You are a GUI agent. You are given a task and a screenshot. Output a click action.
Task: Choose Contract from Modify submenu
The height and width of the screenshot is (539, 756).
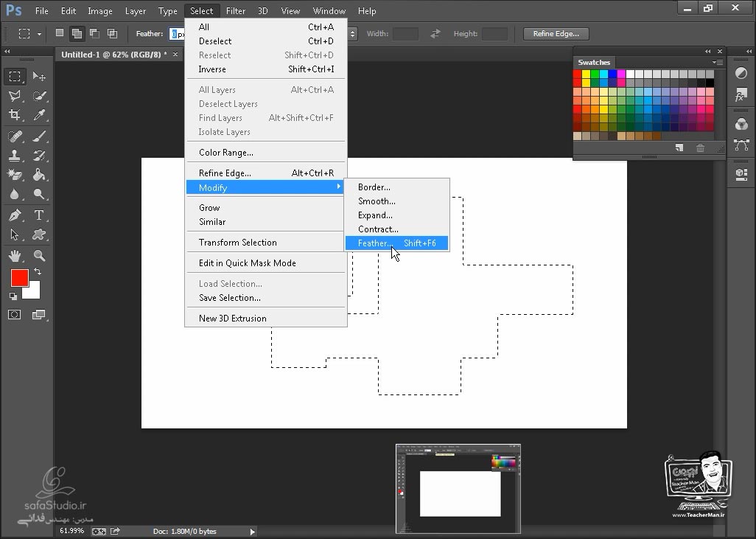(x=397, y=229)
